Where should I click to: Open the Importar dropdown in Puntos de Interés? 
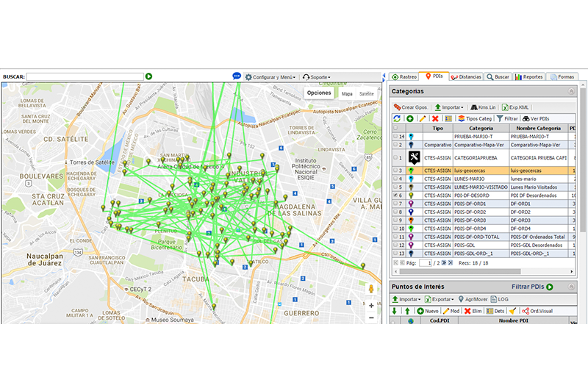tap(406, 299)
